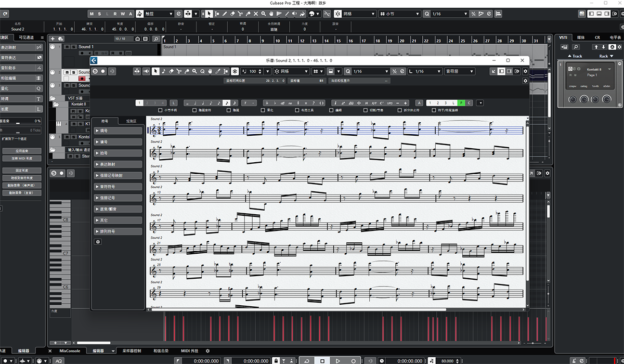Enable the 切断/节奏 checkbox

coord(365,110)
